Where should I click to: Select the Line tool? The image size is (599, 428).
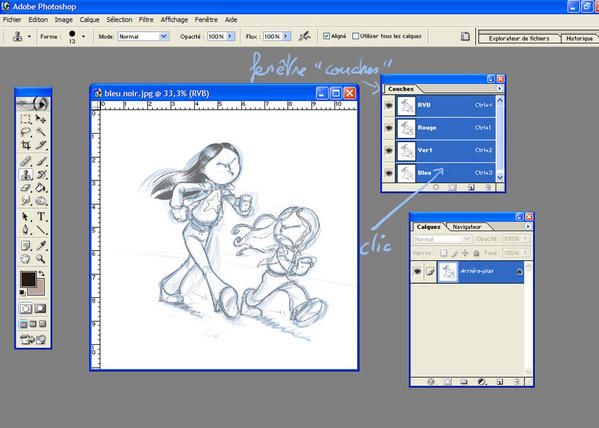tap(40, 230)
